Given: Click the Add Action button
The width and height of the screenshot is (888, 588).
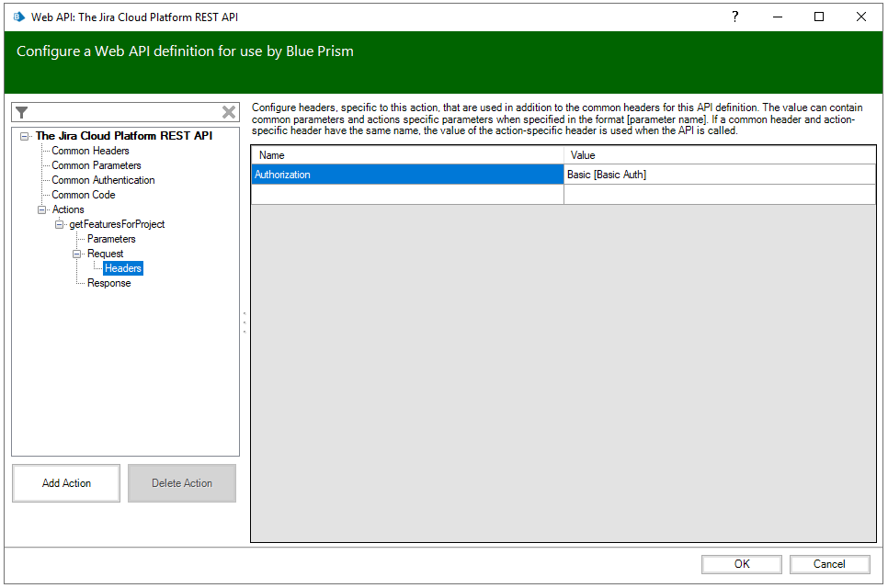Looking at the screenshot, I should pyautogui.click(x=66, y=483).
